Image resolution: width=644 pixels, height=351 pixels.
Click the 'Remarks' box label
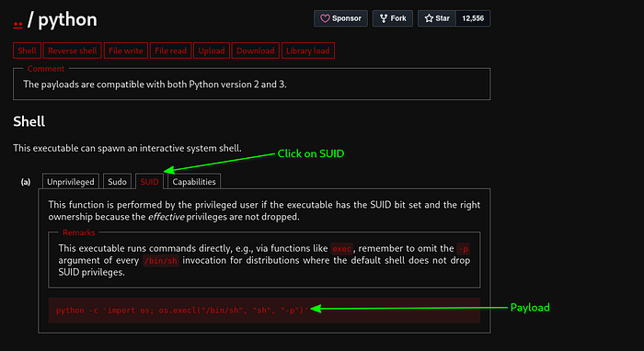click(79, 232)
